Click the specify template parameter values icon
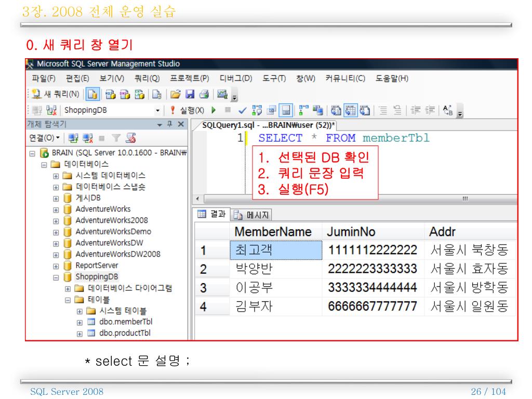Screen dimensions: 532x399 pyautogui.click(x=448, y=110)
